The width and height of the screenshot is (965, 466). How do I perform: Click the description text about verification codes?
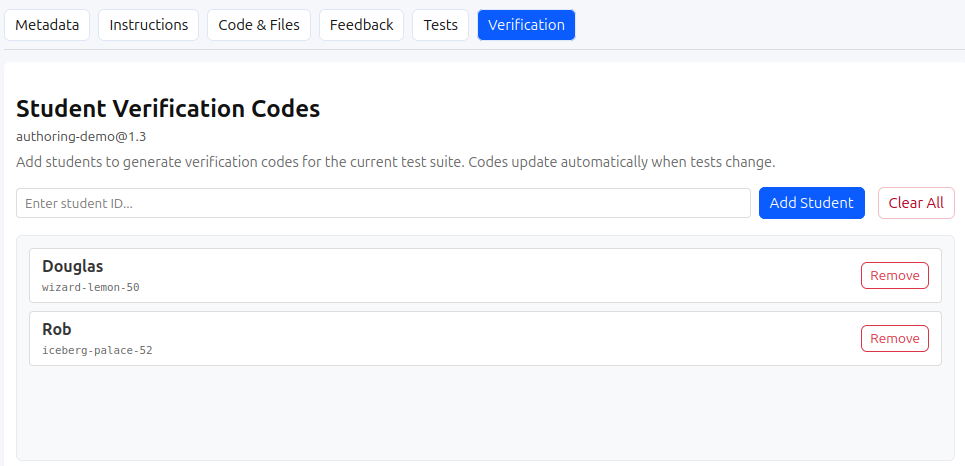click(396, 163)
